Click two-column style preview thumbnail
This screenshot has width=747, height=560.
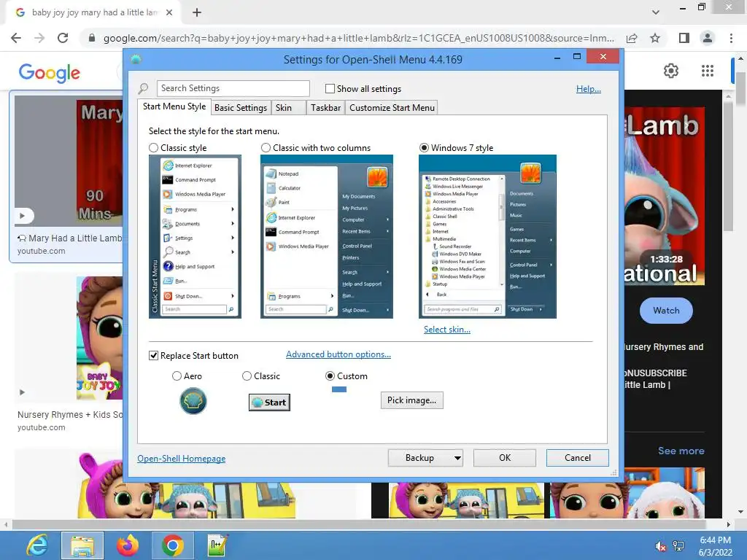(326, 237)
